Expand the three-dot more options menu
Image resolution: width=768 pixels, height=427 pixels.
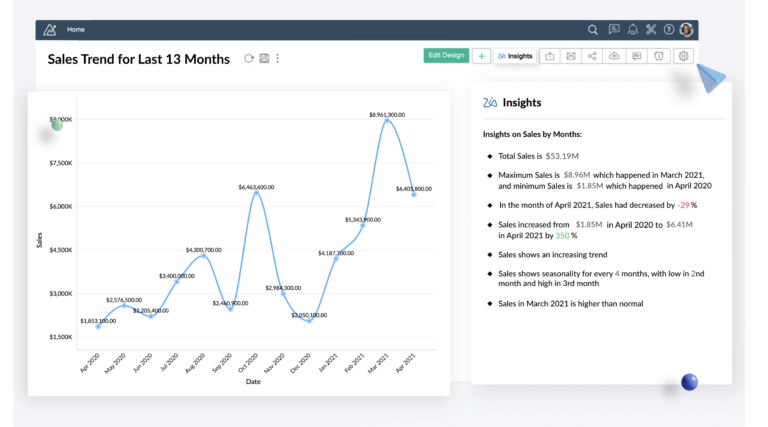(x=277, y=59)
